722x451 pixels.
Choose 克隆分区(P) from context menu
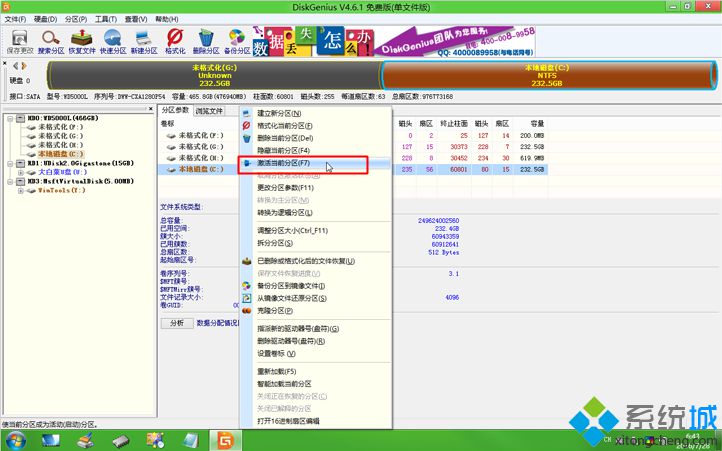click(315, 311)
